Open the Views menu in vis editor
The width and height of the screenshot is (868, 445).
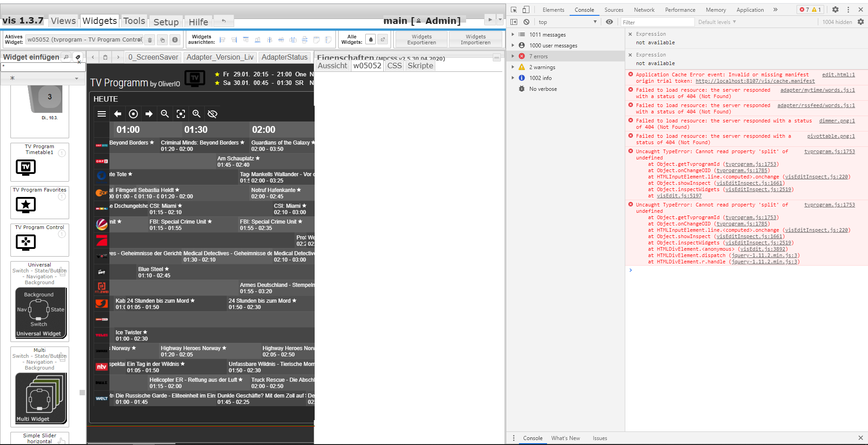[63, 21]
